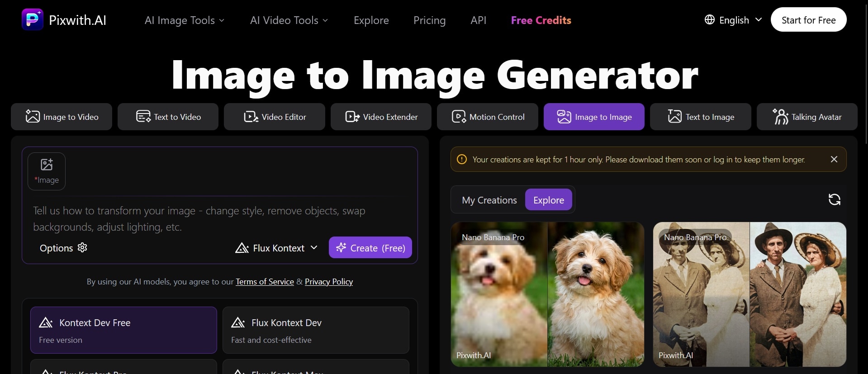
Task: Click the refresh creations icon
Action: coord(835,199)
